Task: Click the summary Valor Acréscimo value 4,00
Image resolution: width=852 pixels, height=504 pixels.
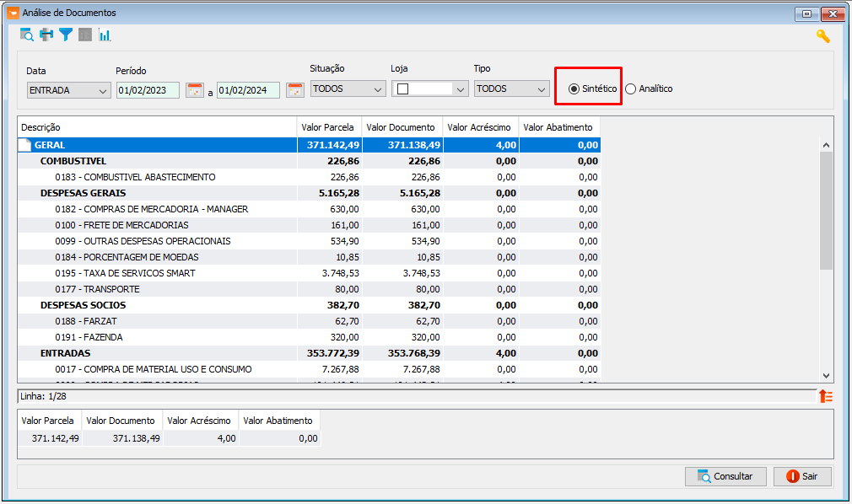Action: [201, 438]
